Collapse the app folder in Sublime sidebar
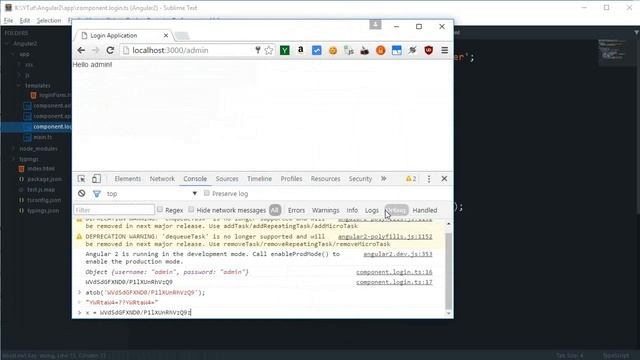 (13, 54)
